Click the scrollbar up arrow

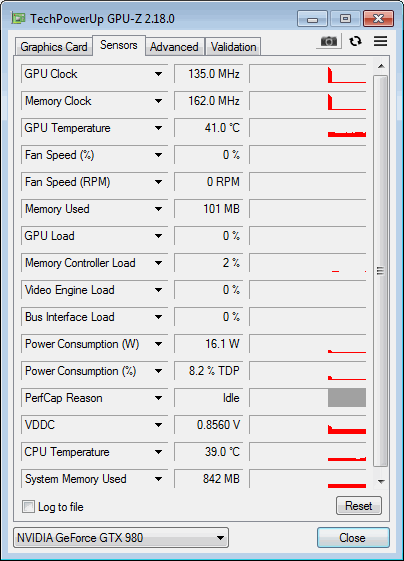coord(381,66)
